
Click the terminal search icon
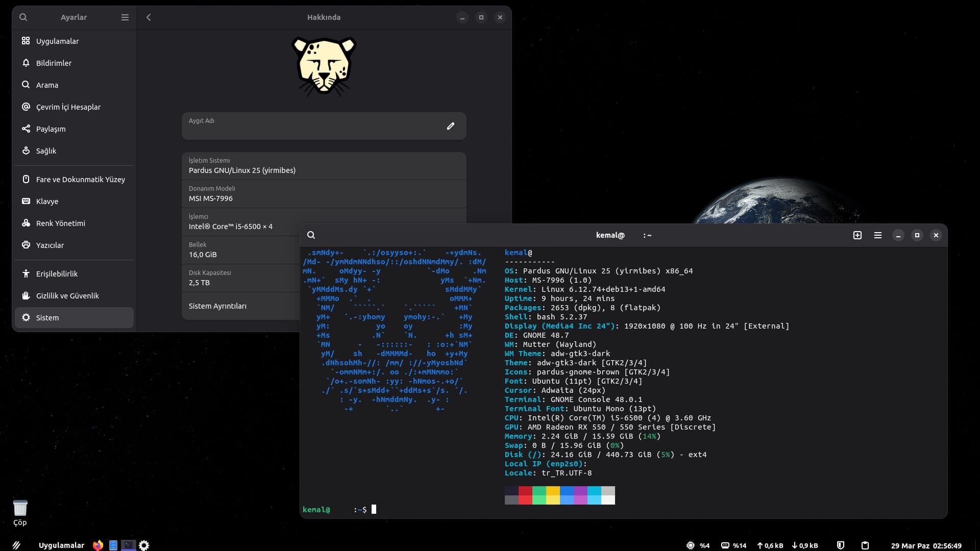point(311,235)
